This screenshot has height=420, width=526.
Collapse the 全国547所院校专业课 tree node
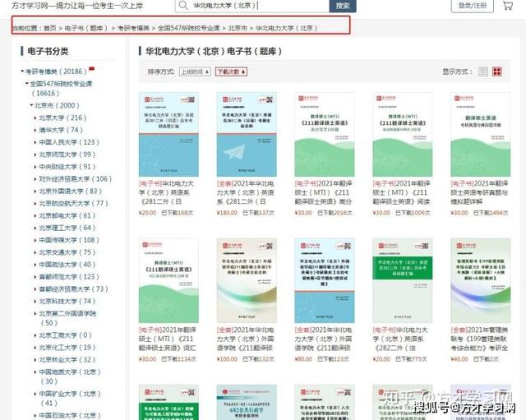(x=27, y=83)
